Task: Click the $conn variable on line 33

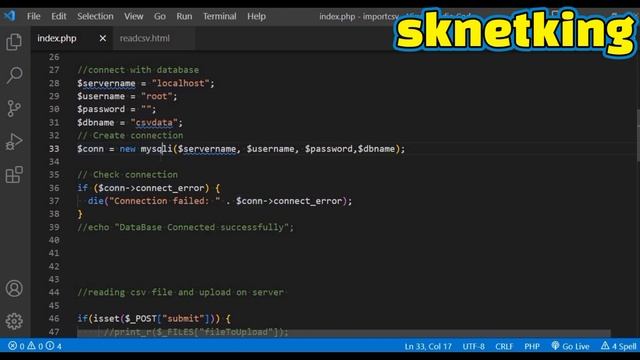Action: click(90, 149)
